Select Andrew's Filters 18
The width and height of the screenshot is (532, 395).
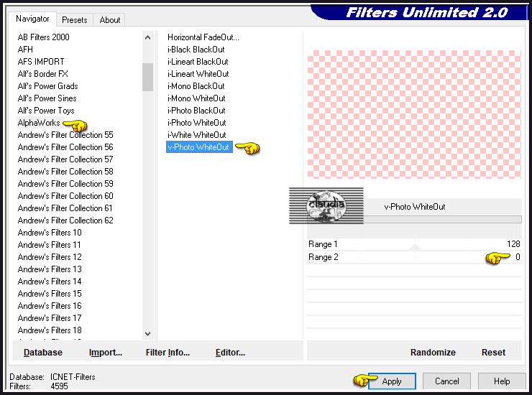click(x=50, y=330)
